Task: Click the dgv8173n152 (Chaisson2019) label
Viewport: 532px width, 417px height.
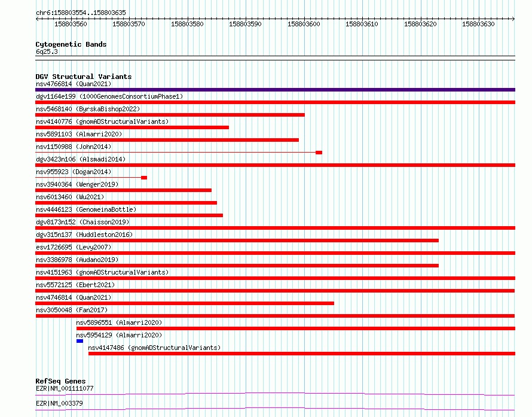Action: coord(82,222)
